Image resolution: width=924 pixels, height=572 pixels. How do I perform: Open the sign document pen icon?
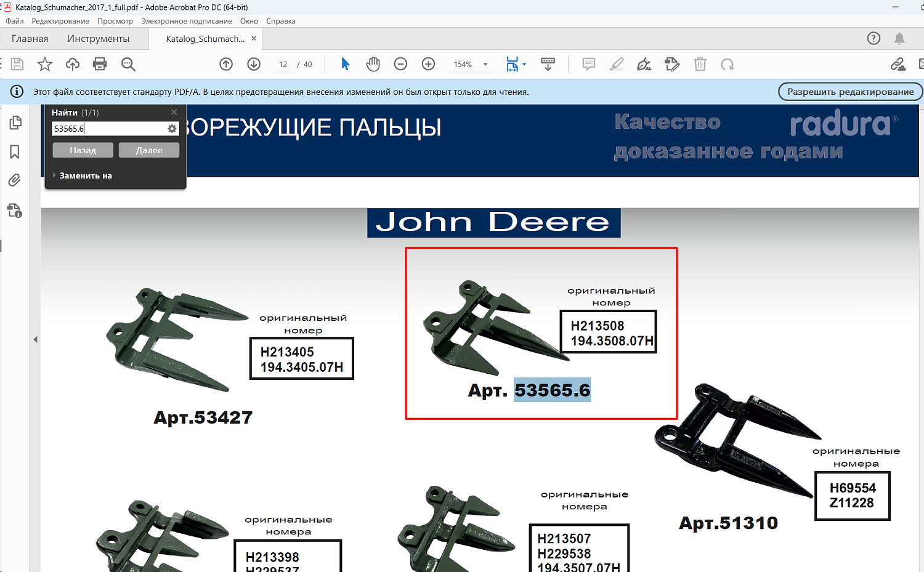[644, 64]
